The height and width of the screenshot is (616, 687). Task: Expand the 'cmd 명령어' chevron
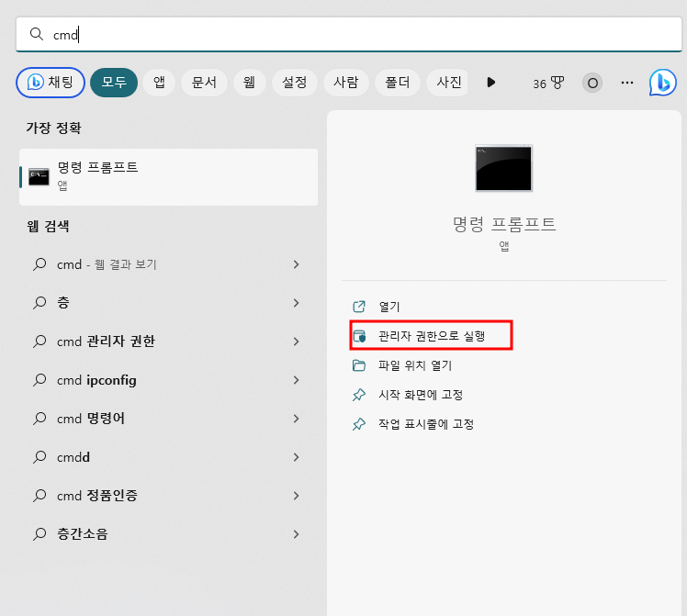coord(296,419)
